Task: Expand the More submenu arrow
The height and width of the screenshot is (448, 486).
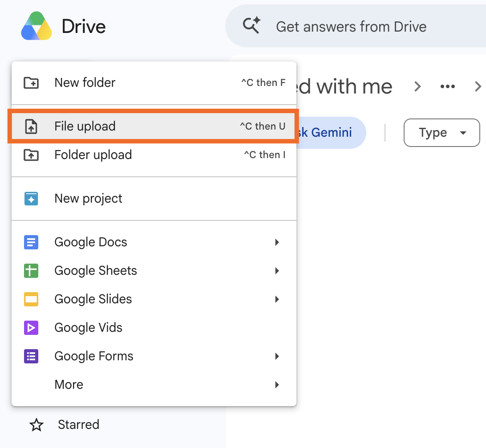Action: pos(277,385)
